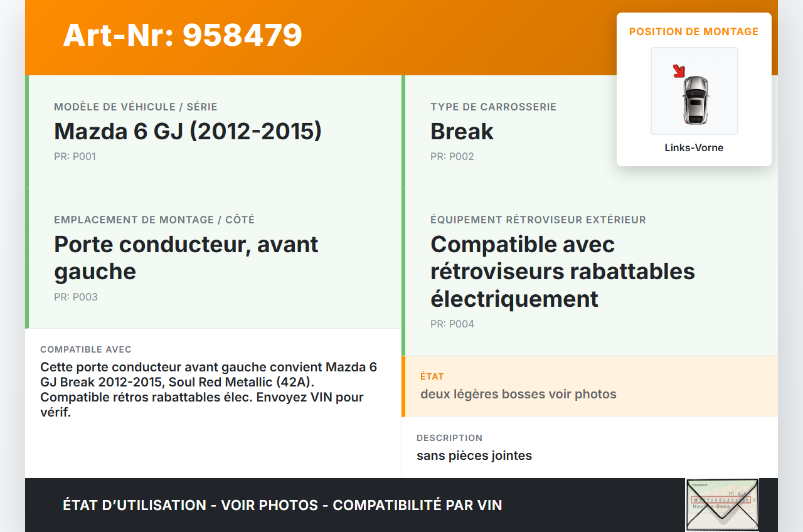Select "Porte conducteur, avant gauche" value

[186, 258]
